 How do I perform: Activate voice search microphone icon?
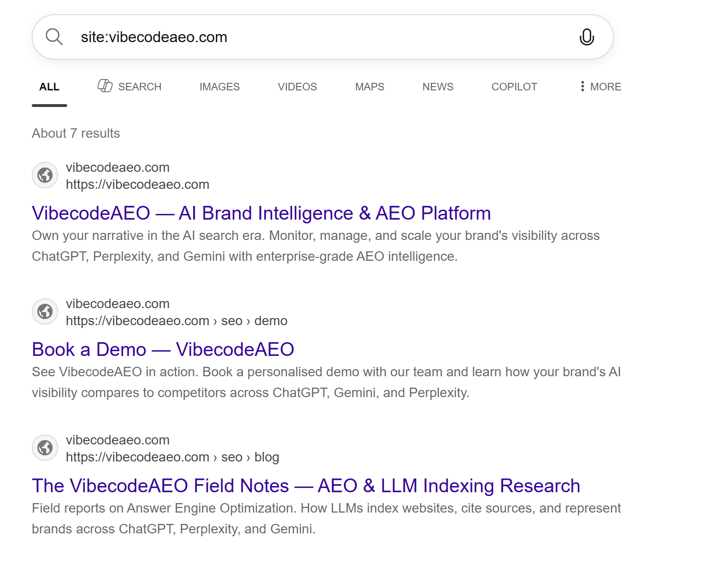(x=586, y=37)
